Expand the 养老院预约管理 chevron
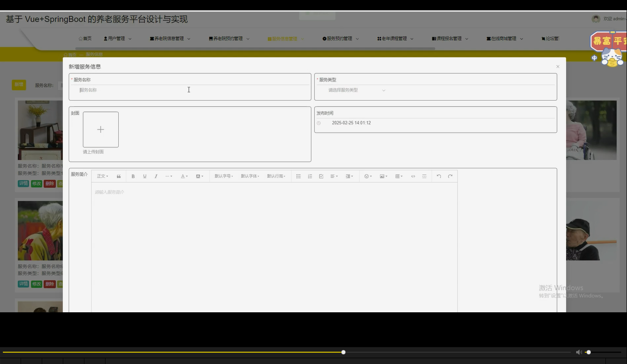Screen dimensions: 627x364 click(x=248, y=39)
